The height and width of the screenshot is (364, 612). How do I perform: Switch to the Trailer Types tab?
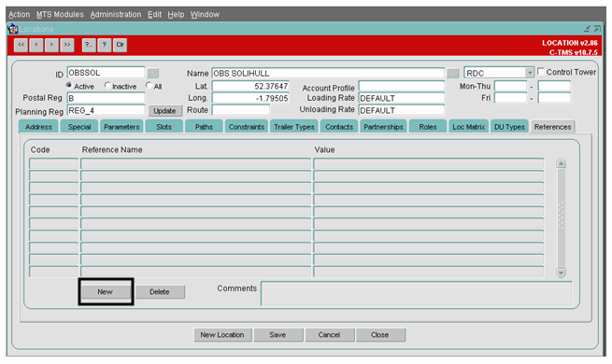pos(294,127)
